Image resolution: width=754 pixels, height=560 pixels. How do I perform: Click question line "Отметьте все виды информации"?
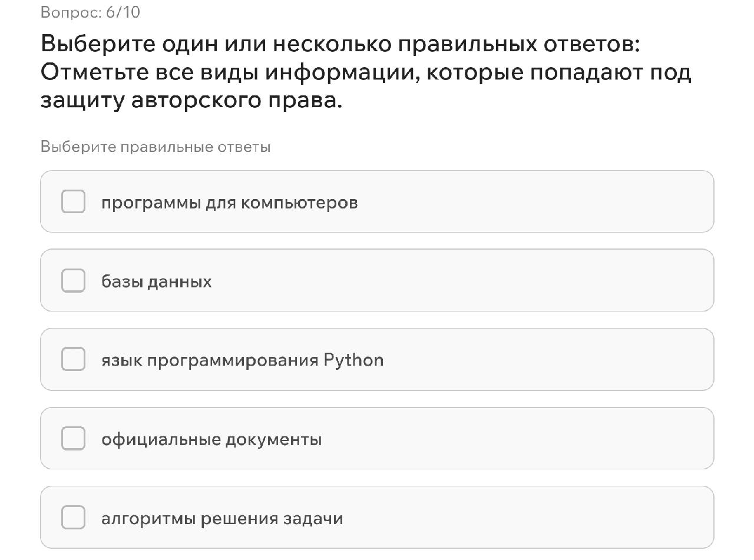coord(229,72)
